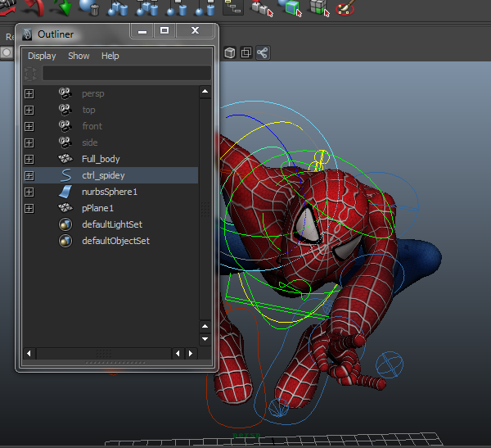Select the ctrl_spidey row

(x=110, y=175)
